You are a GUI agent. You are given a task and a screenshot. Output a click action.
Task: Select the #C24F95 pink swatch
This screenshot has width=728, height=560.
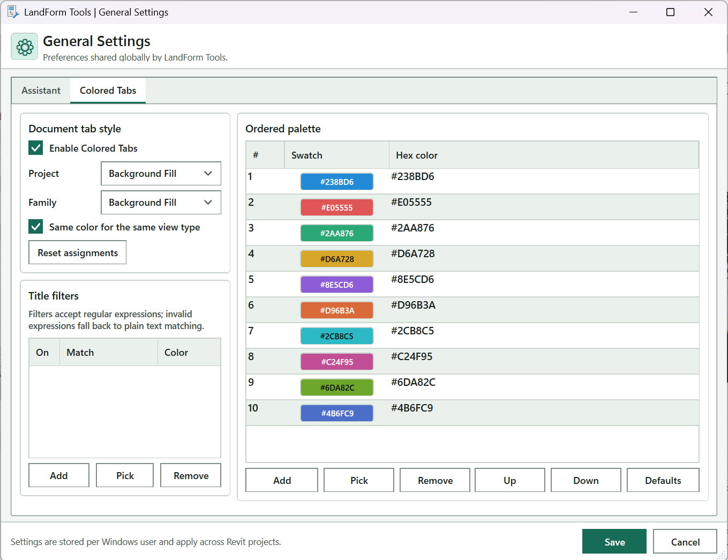click(337, 362)
